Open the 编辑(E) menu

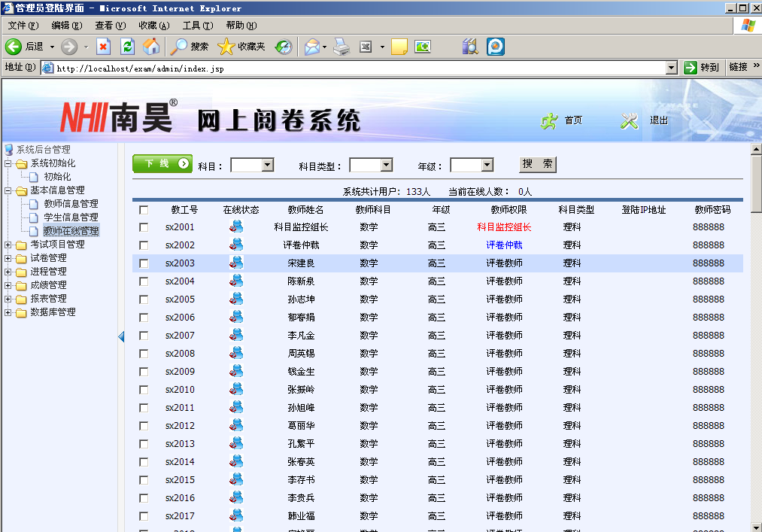[67, 26]
